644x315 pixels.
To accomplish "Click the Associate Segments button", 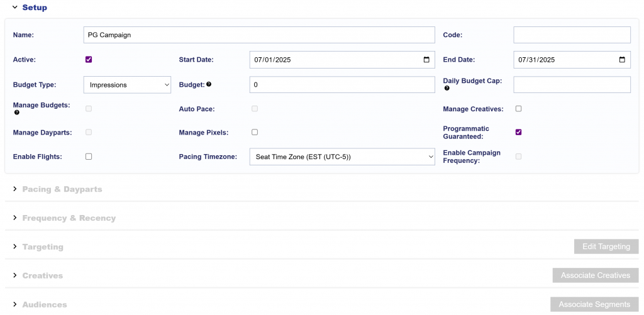I will point(594,305).
